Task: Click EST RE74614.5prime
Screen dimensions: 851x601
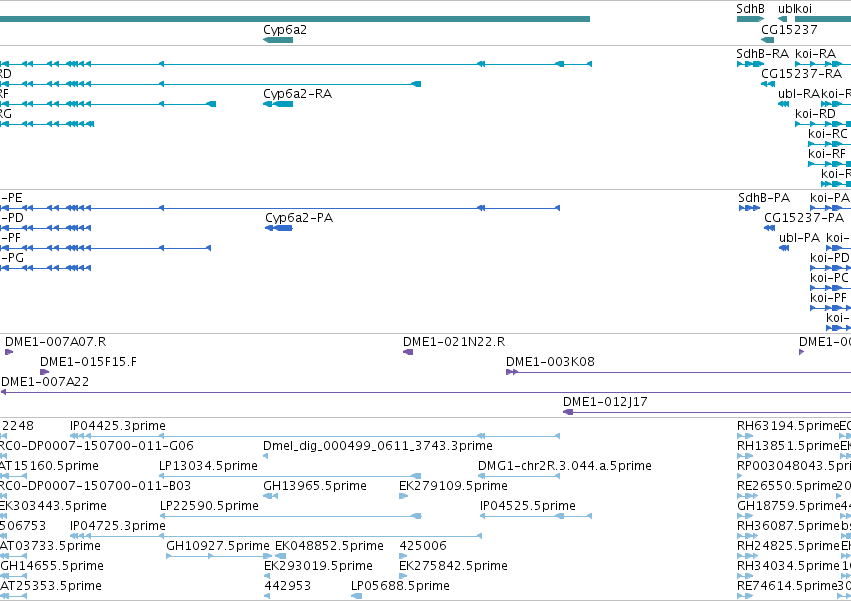Action: [x=786, y=586]
